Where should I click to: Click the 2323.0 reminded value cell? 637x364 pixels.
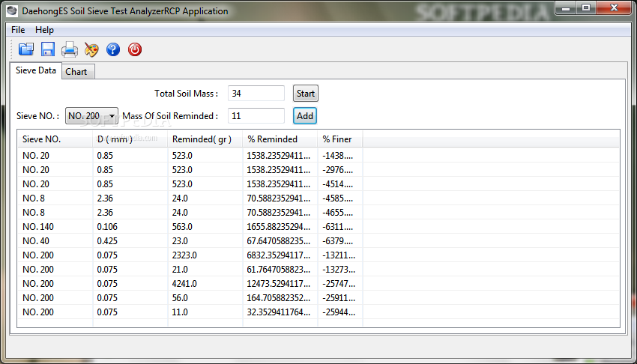point(205,255)
